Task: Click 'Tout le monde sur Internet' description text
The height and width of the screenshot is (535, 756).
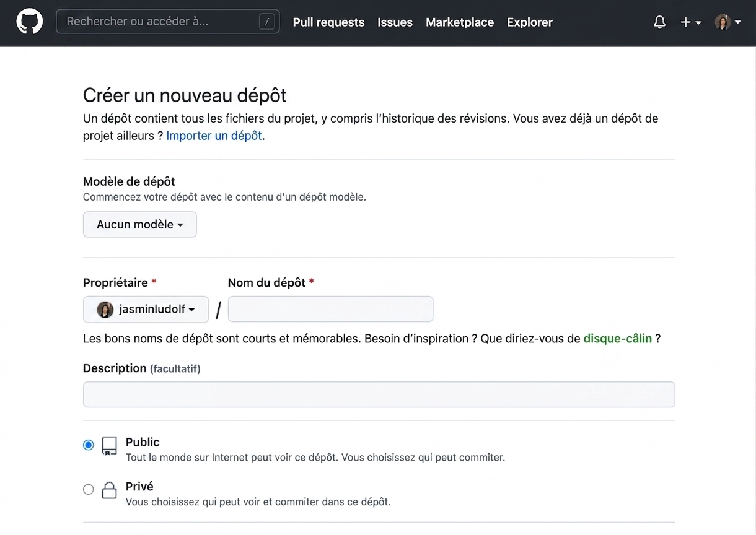Action: pyautogui.click(x=315, y=458)
